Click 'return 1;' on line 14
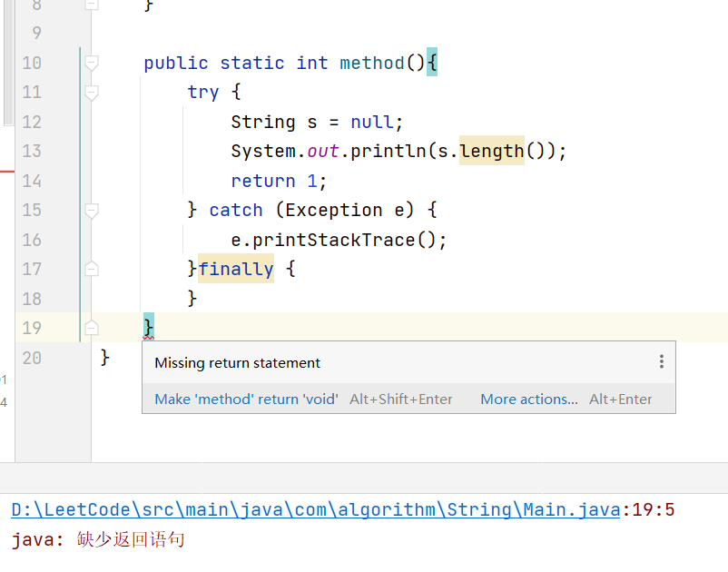 click(279, 181)
